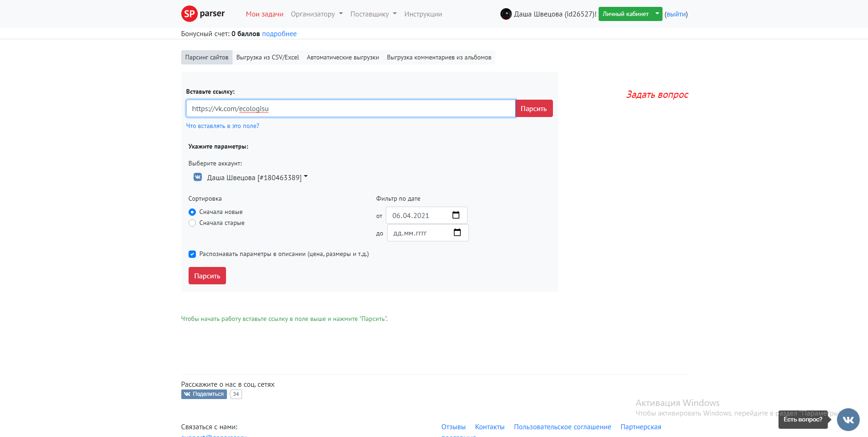
Task: Switch to 'Выгрузка комментариев из альбомов' tab
Action: click(439, 57)
